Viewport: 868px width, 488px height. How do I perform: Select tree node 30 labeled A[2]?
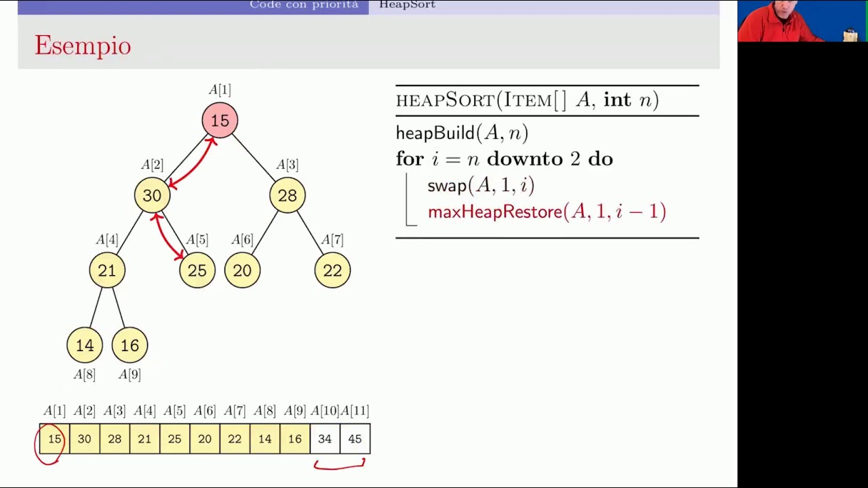152,196
